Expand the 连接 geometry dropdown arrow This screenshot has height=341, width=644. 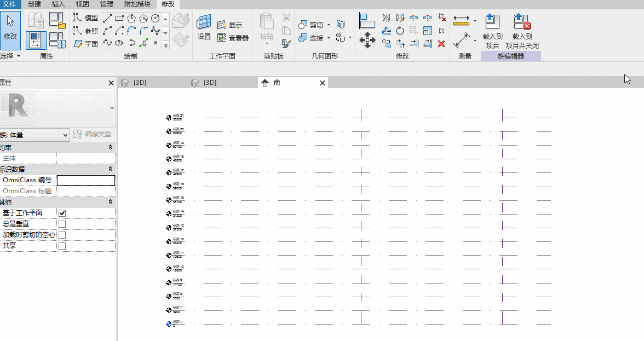[x=329, y=38]
